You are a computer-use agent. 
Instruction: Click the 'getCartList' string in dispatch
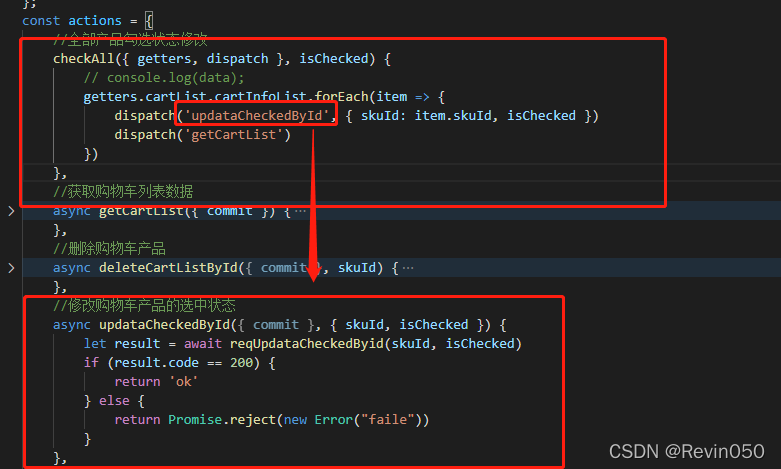[x=234, y=134]
